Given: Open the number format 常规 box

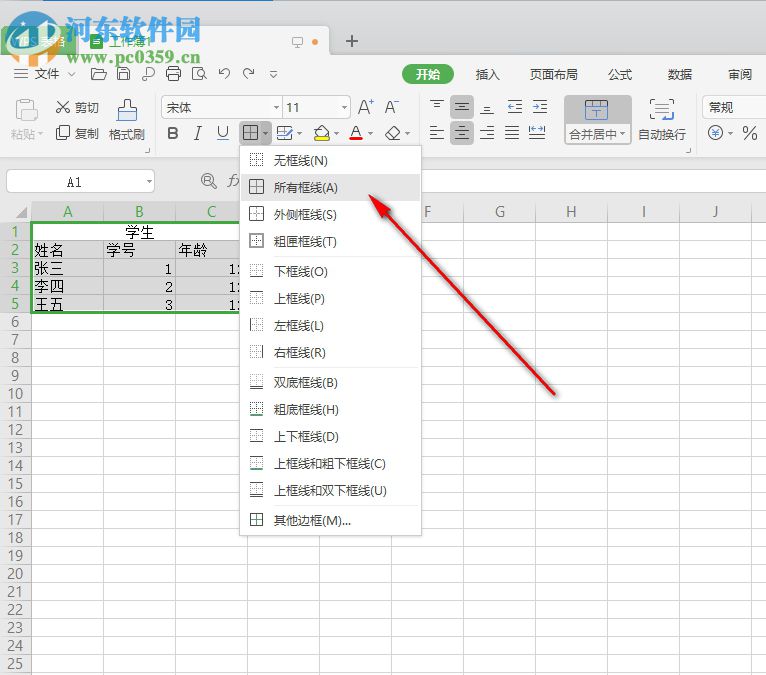Looking at the screenshot, I should (734, 107).
